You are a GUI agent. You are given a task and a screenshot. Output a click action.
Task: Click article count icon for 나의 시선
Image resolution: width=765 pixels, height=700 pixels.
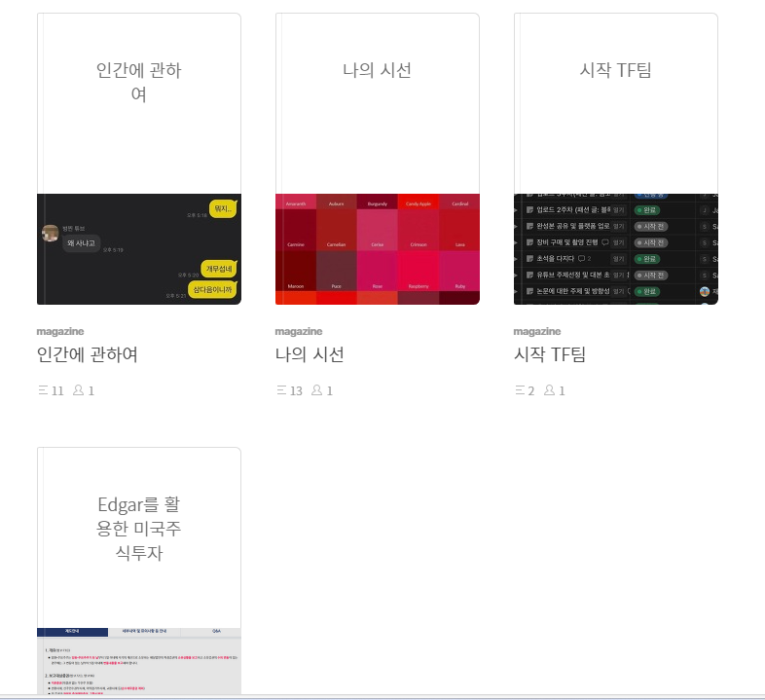[x=281, y=390]
